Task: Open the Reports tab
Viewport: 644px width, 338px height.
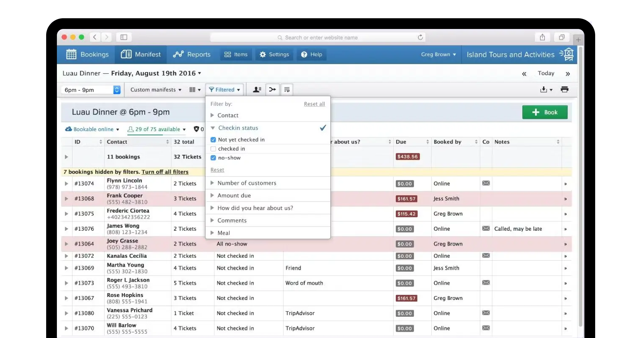Action: click(192, 54)
